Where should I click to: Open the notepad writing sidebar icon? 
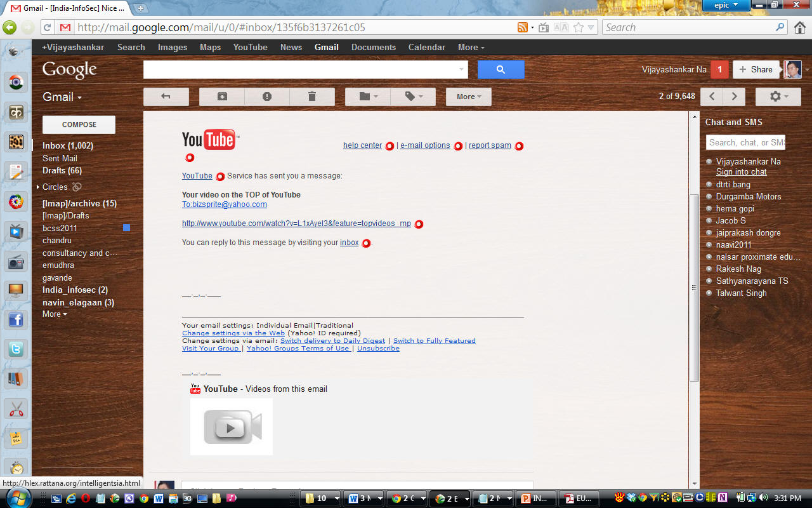pyautogui.click(x=16, y=171)
